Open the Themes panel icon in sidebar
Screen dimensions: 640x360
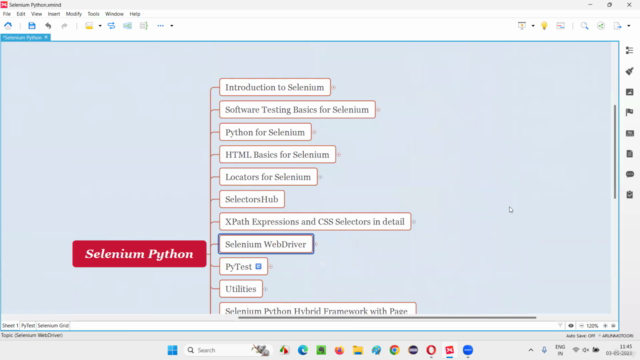(629, 133)
